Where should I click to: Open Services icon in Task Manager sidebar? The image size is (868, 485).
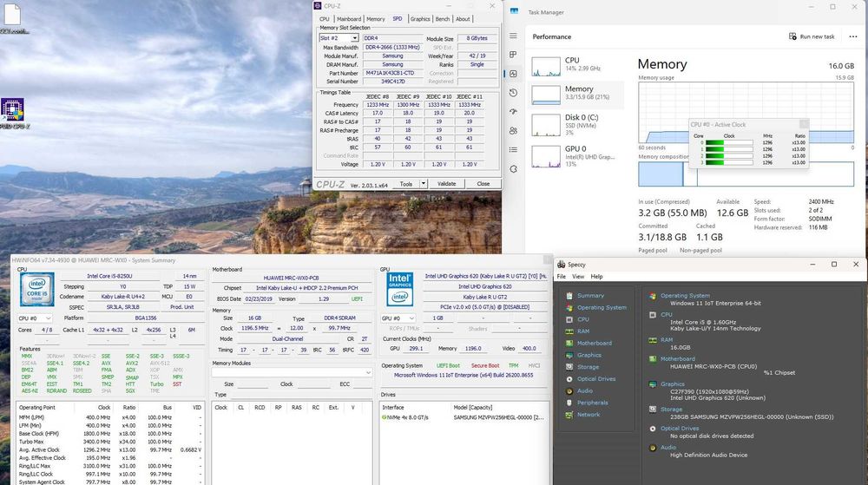tap(513, 168)
